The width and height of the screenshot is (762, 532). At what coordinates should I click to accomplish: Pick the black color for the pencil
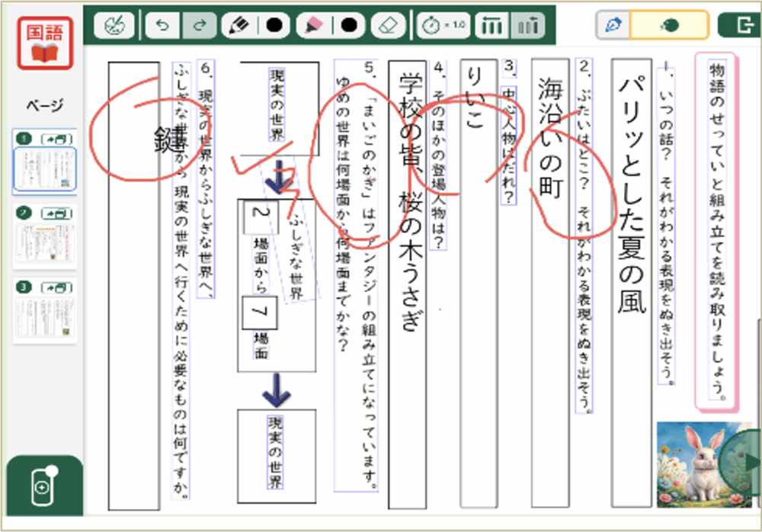tap(274, 25)
